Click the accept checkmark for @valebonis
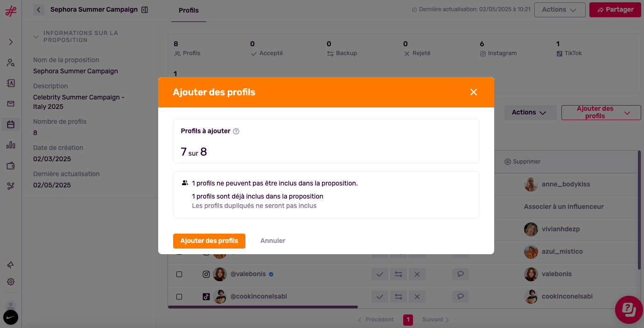The width and height of the screenshot is (644, 328). click(379, 274)
